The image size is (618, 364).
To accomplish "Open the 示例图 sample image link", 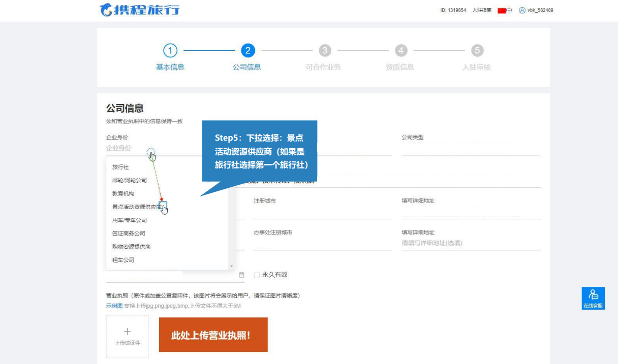I will (114, 306).
